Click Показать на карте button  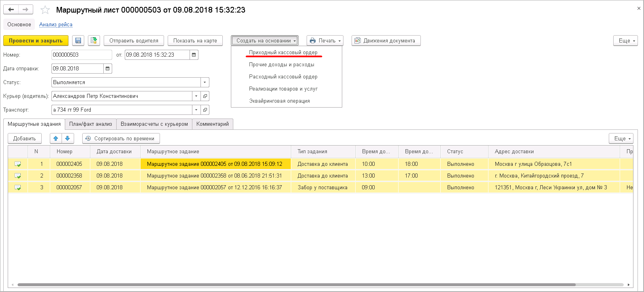(195, 40)
